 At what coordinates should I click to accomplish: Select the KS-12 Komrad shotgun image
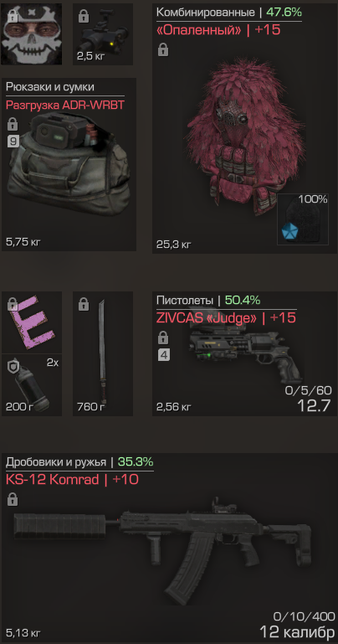163,550
